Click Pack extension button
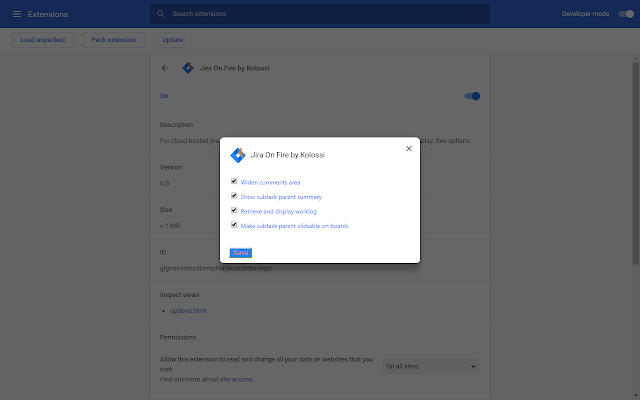 (114, 40)
